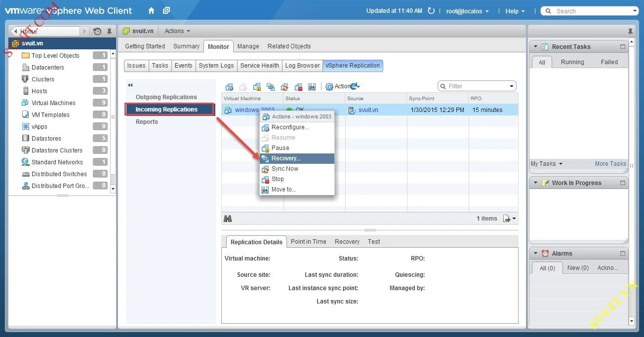Image resolution: width=644 pixels, height=337 pixels.
Task: Click inside the Filter input field
Action: (477, 86)
